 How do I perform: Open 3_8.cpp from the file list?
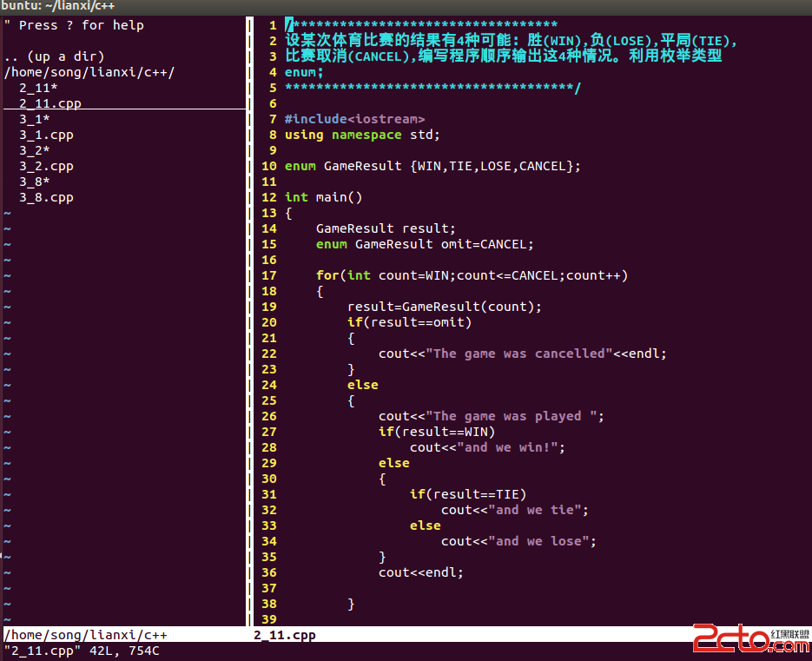[x=46, y=197]
